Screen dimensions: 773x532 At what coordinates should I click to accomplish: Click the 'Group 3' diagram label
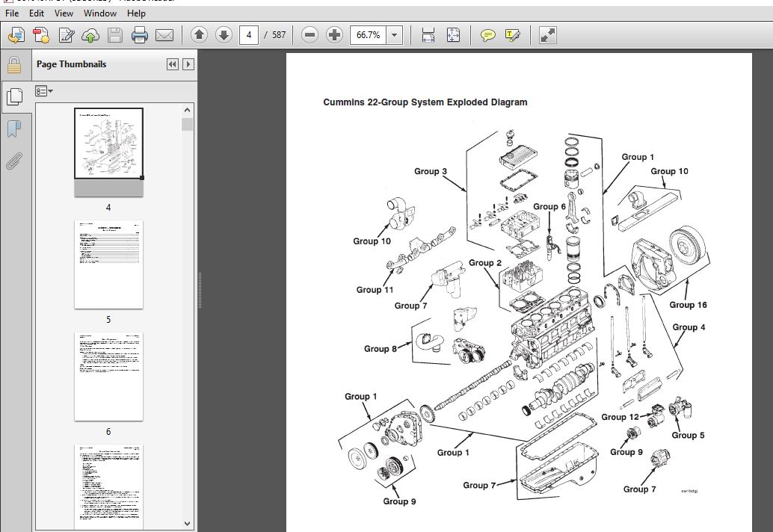pos(431,171)
